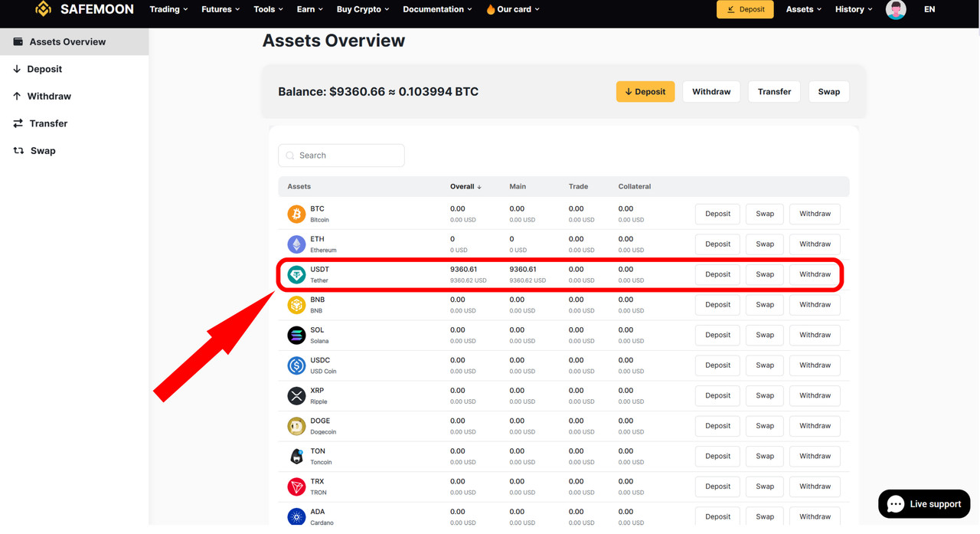
Task: Open the History dropdown in header
Action: click(x=854, y=9)
